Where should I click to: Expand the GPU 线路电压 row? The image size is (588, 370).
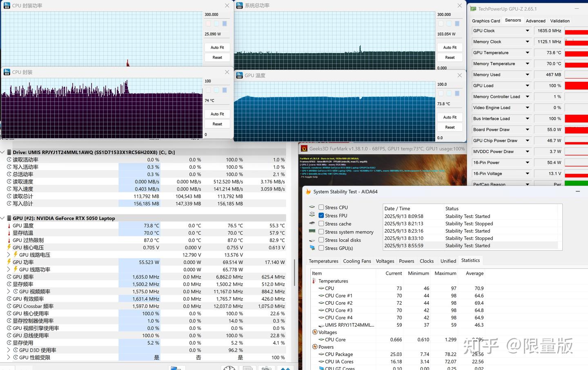pos(9,255)
